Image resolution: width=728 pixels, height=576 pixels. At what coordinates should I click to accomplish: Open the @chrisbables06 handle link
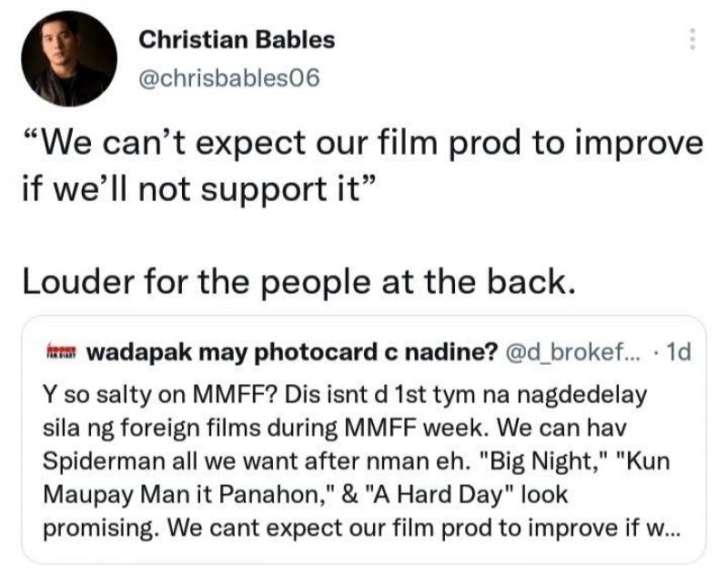tap(228, 78)
